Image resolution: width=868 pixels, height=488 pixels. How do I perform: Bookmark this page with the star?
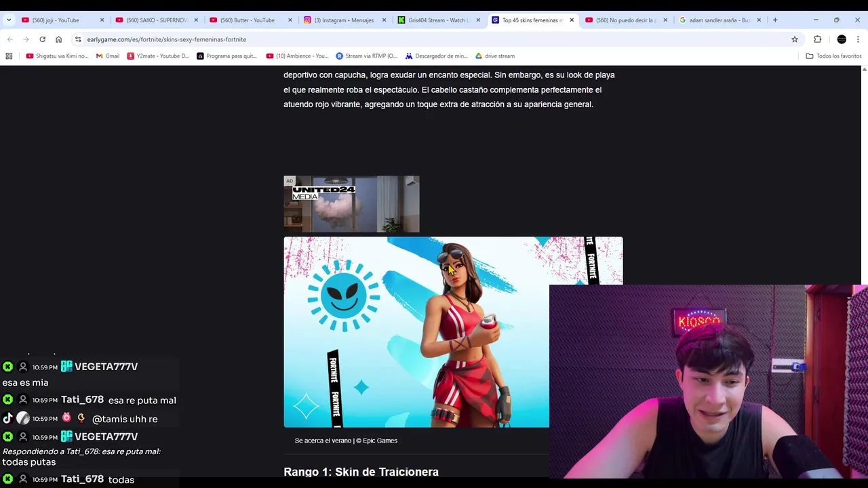coord(795,39)
